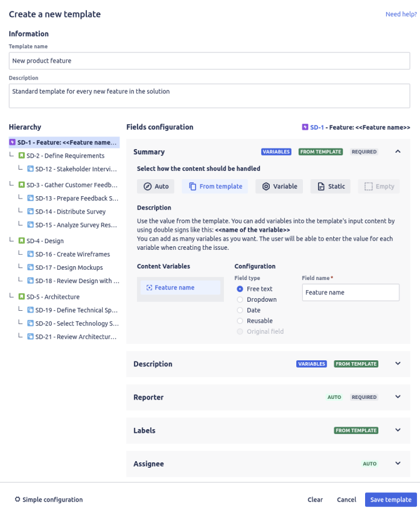
Task: Choose the Auto content handling text
Action: 162,186
